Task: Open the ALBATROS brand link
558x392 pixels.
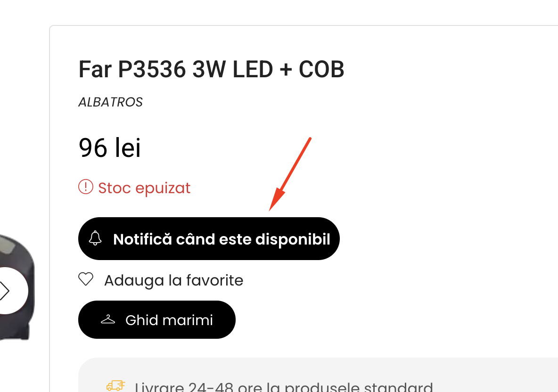Action: pos(110,102)
